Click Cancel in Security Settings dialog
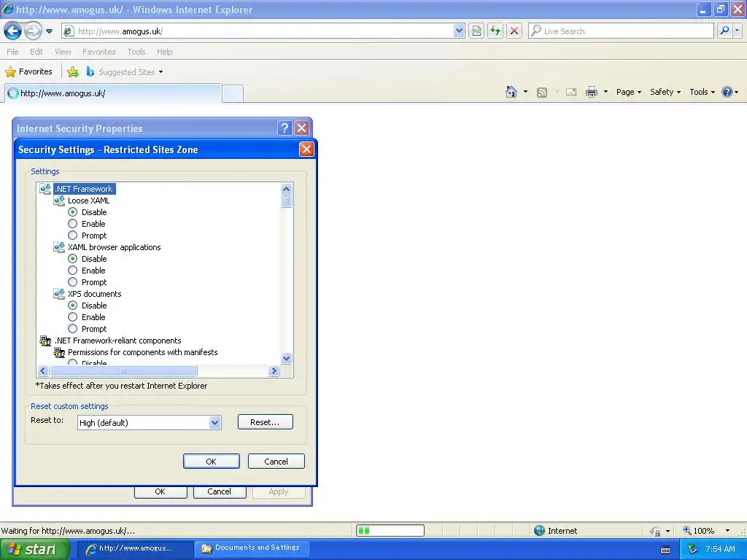Image resolution: width=747 pixels, height=560 pixels. coord(276,462)
